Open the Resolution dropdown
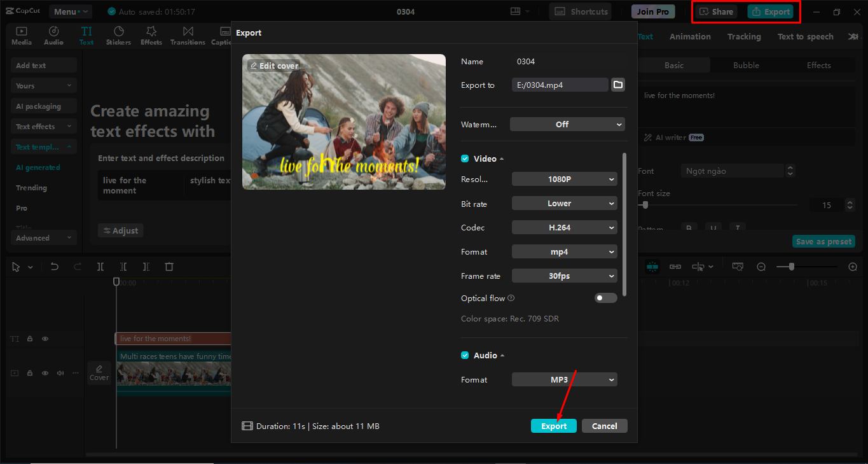 (x=564, y=179)
